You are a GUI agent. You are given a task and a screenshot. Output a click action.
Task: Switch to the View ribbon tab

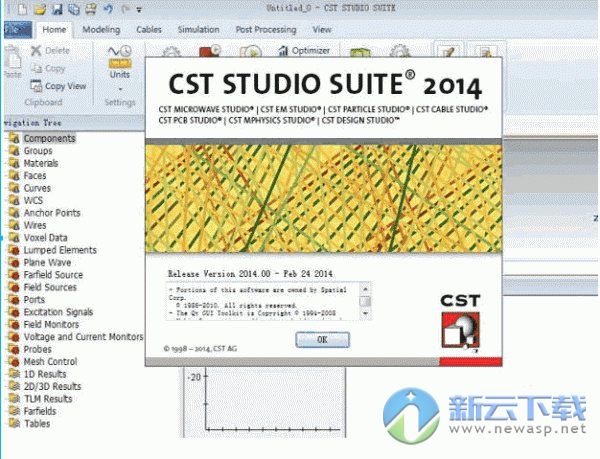[322, 30]
